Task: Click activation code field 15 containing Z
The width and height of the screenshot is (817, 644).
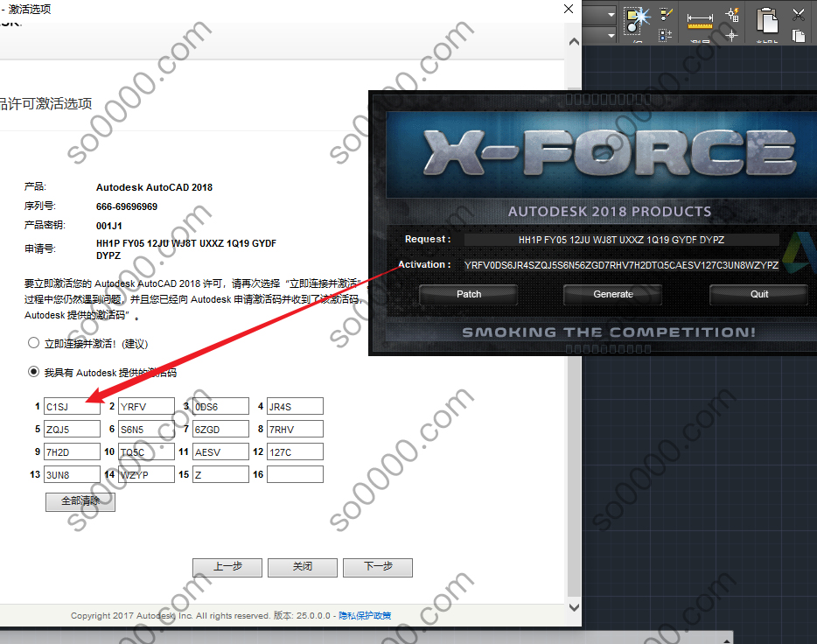Action: (221, 474)
